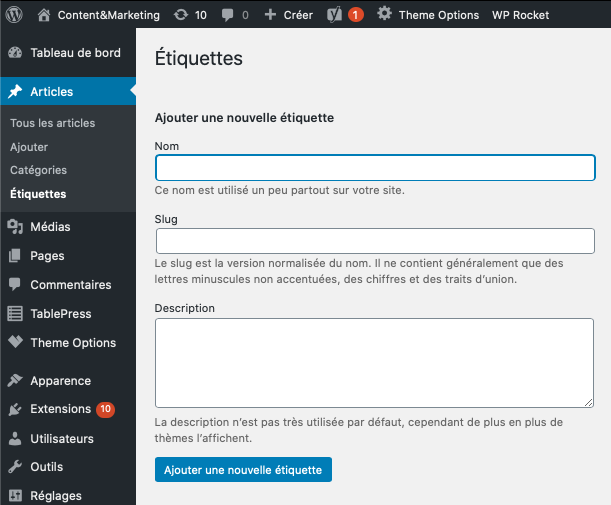
Task: Click the Theme Options gear icon
Action: click(x=384, y=15)
